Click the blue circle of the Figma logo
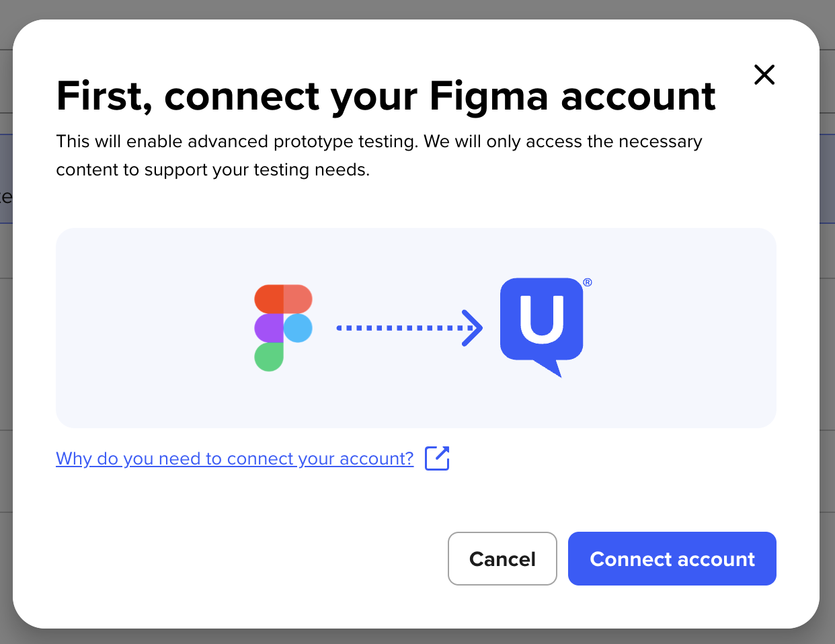Screen dimensions: 835x644 (299, 328)
